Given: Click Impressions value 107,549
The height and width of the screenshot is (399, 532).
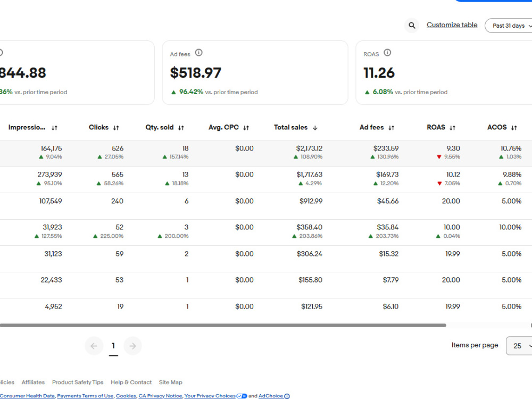Looking at the screenshot, I should point(51,201).
